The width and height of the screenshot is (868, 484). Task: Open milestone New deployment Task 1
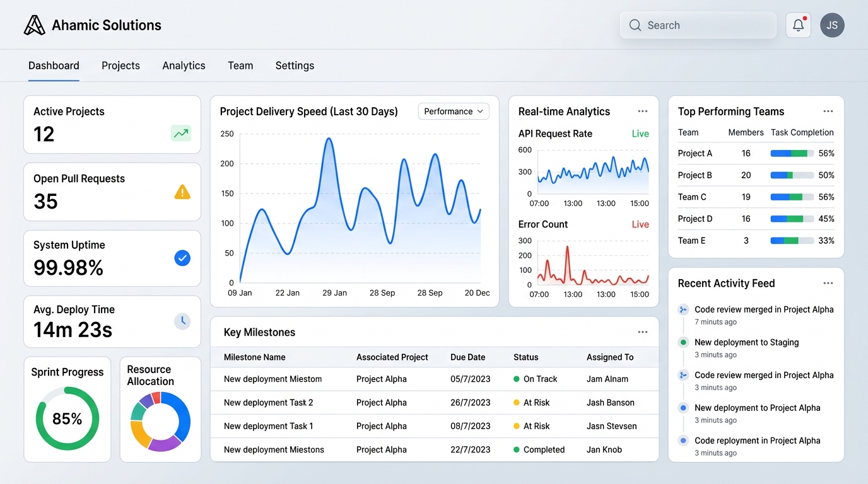click(269, 426)
